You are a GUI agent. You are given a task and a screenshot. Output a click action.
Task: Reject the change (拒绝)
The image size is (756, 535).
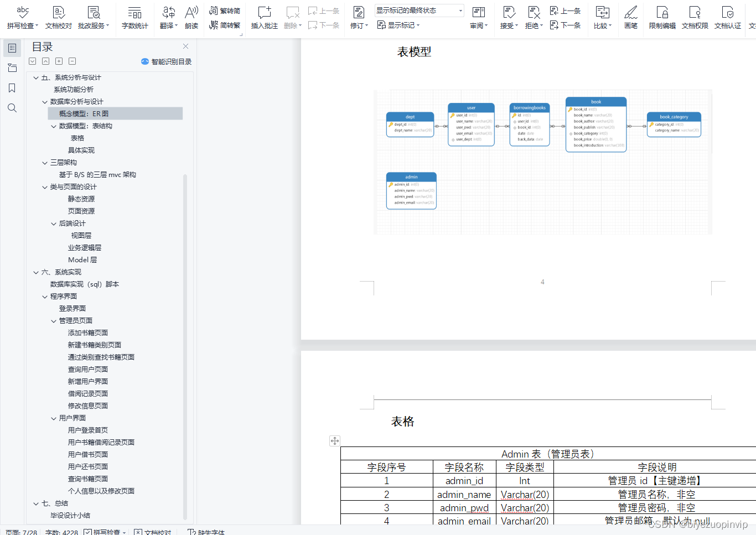pos(534,17)
